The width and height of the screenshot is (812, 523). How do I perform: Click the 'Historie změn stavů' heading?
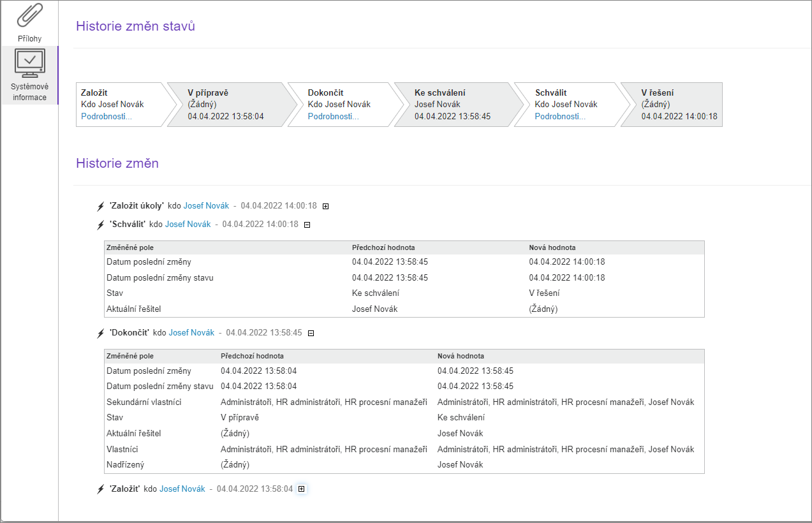pos(135,26)
